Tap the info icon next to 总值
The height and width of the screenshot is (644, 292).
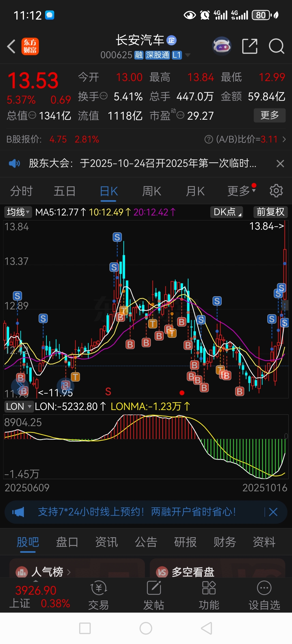(x=32, y=115)
